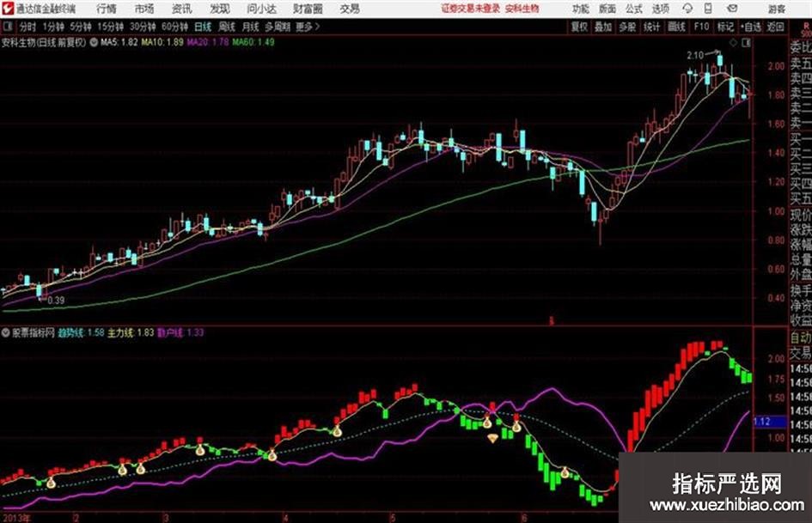Click the month 4 marker on time axis
Viewport: 812px width, 523px height.
[286, 517]
